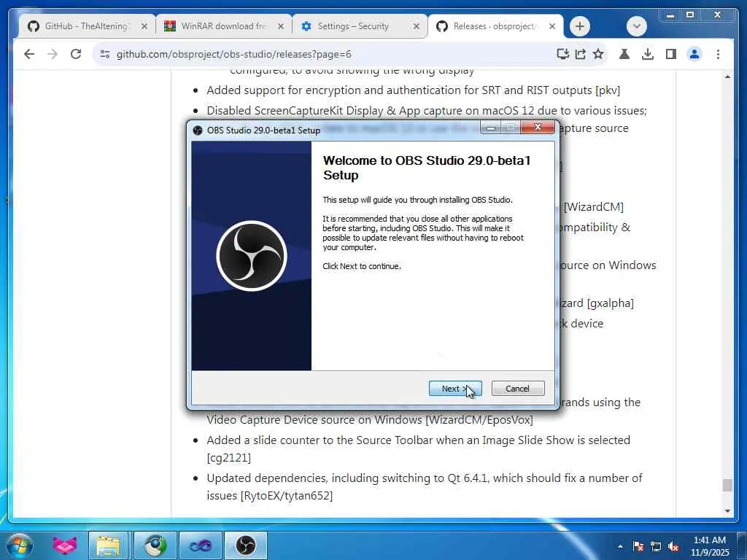This screenshot has height=560, width=747.
Task: Click the page scrollbar thumb
Action: (x=727, y=485)
